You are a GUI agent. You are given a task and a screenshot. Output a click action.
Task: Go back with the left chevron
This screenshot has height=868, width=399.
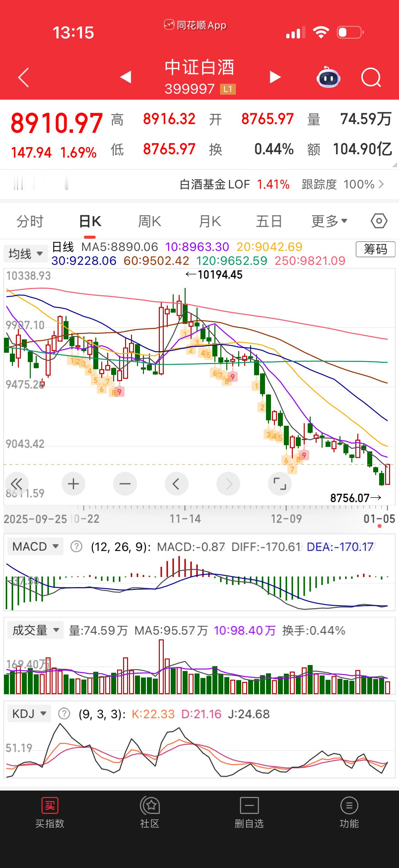click(23, 77)
